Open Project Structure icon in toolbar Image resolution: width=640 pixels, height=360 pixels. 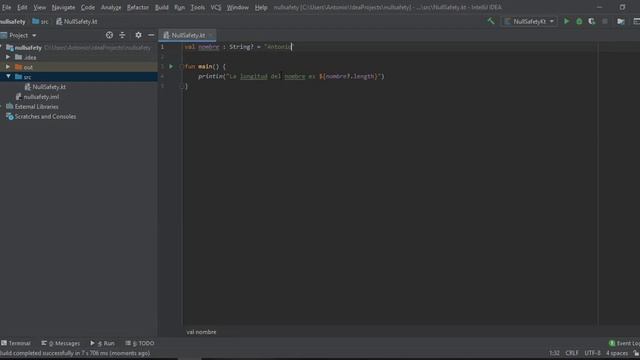(620, 21)
